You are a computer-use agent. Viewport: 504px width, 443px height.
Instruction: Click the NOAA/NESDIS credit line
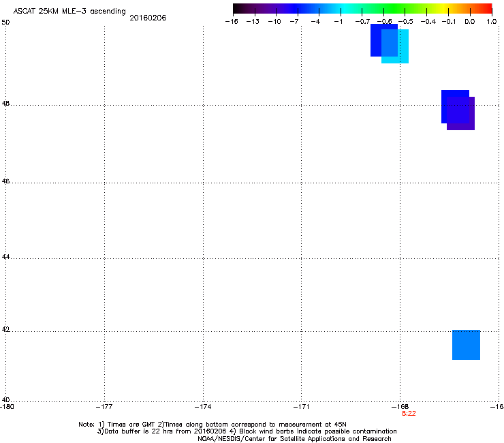click(x=294, y=439)
